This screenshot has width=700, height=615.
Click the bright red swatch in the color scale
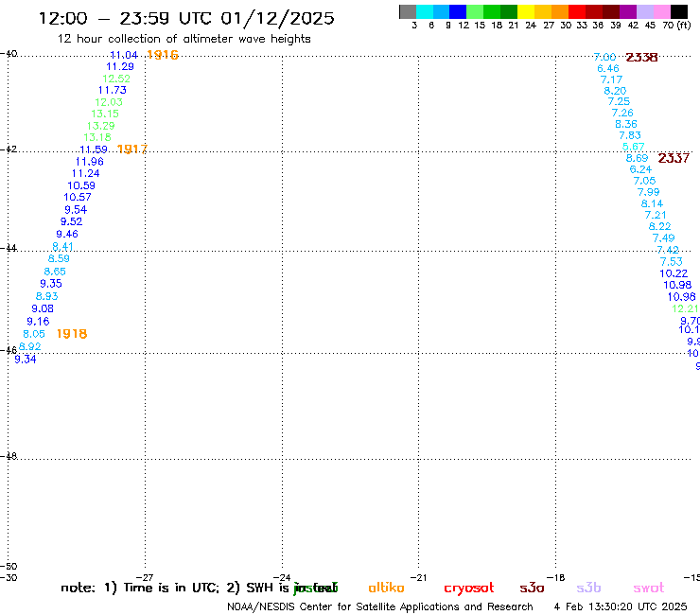(x=577, y=11)
